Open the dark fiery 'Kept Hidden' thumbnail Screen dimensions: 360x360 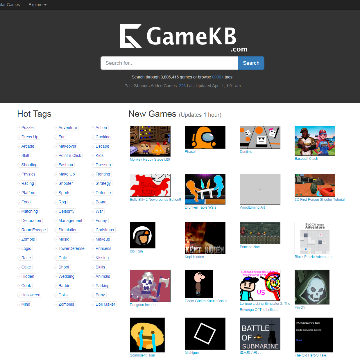205,238
